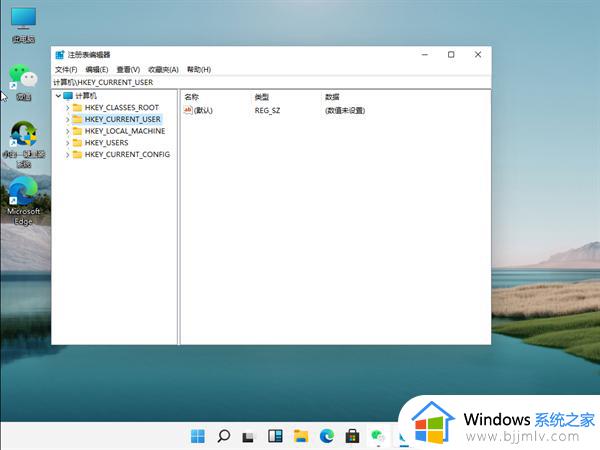Open the Favorites menu (收藏夹)
This screenshot has height=450, width=600.
[x=163, y=70]
